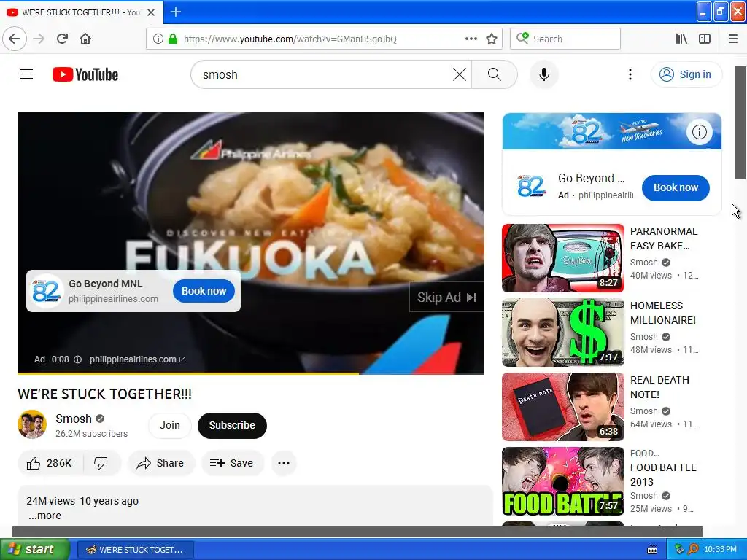Dislike this video
Screen dimensions: 747x560
[101, 463]
